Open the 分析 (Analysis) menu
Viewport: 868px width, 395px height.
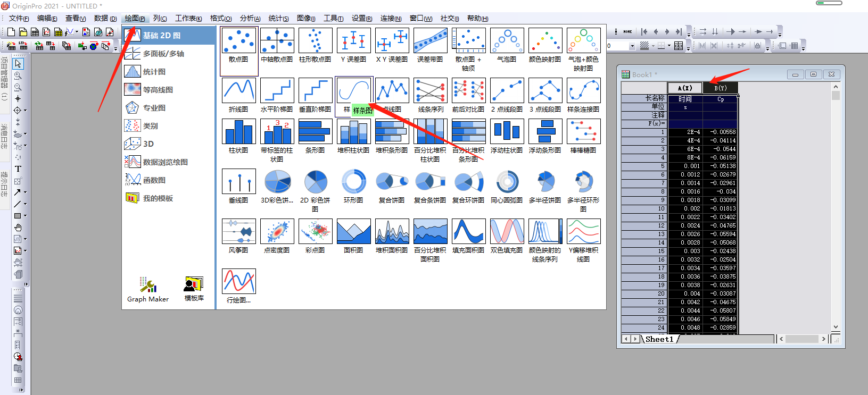click(x=250, y=19)
